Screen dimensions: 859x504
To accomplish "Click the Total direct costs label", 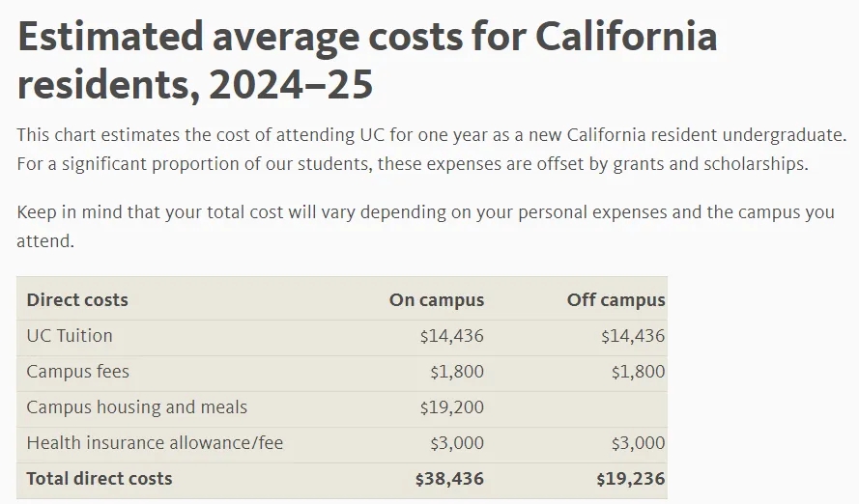I will click(100, 479).
